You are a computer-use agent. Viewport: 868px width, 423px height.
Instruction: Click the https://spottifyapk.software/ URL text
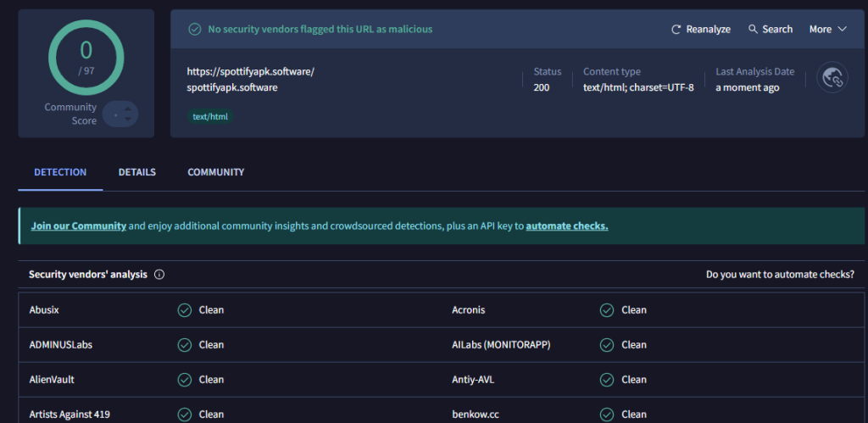point(251,72)
